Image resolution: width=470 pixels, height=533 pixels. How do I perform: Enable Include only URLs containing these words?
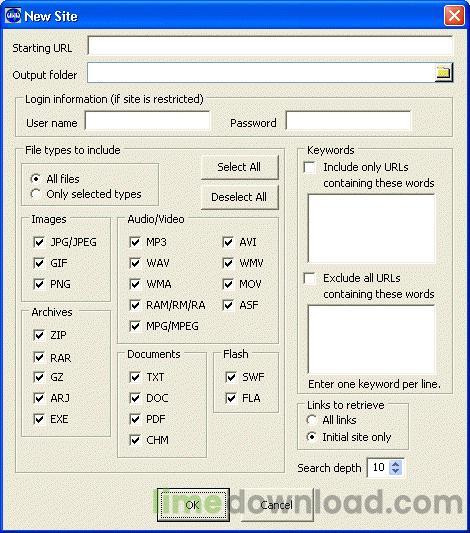[x=310, y=167]
